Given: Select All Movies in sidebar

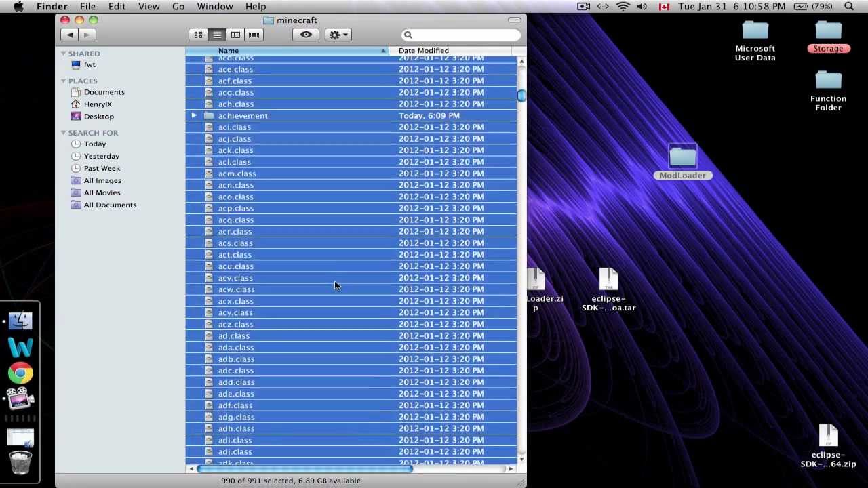Looking at the screenshot, I should (102, 192).
